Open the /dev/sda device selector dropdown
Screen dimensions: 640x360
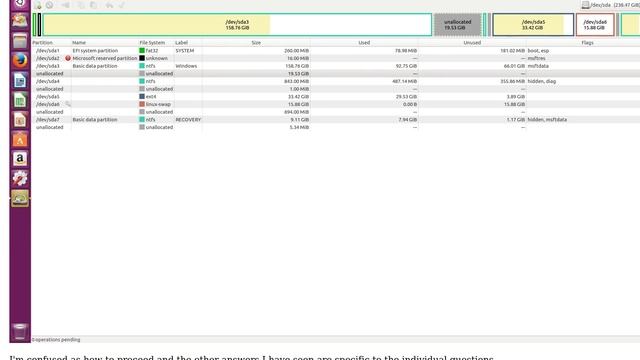coord(610,5)
